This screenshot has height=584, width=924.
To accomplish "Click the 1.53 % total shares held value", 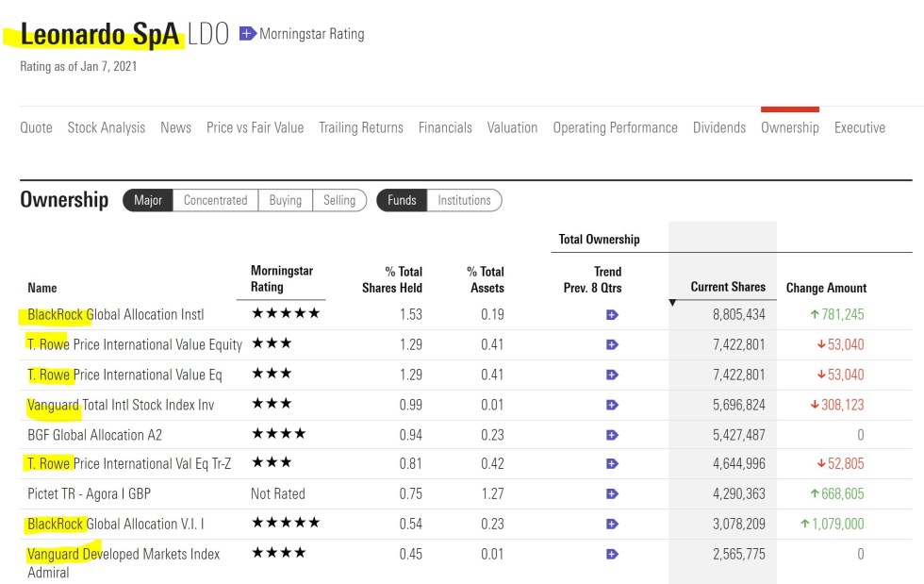I will [411, 314].
